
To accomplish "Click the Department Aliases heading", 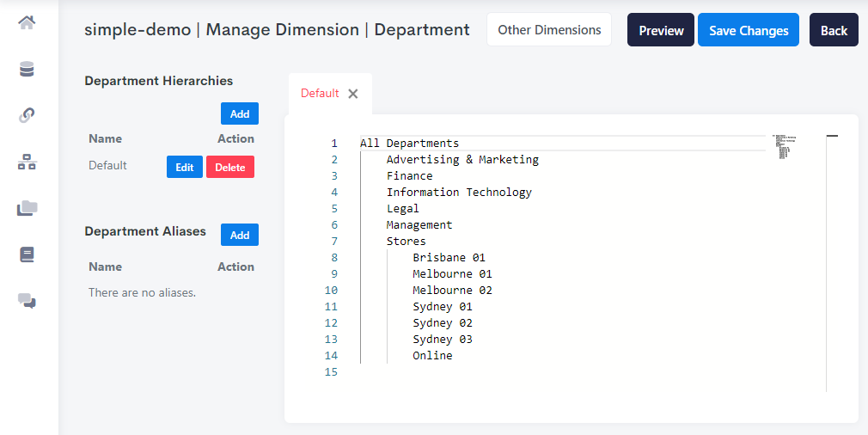I will 145,231.
